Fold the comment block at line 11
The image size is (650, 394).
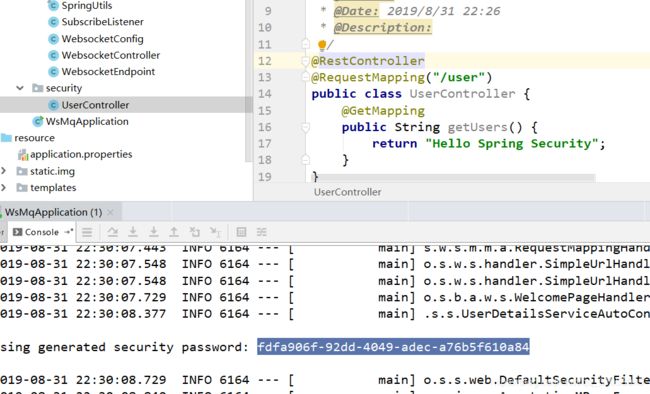click(306, 44)
